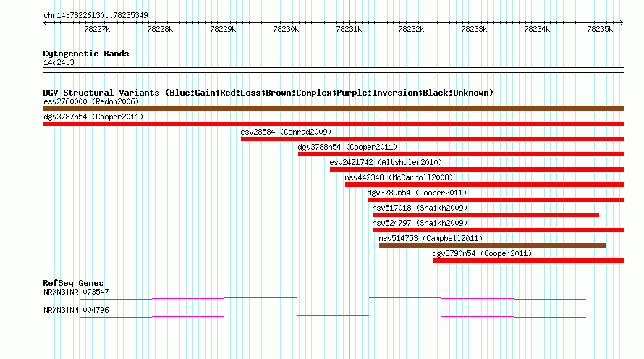Click the red nsv517018 Shaikh2009 bar

tap(486, 215)
